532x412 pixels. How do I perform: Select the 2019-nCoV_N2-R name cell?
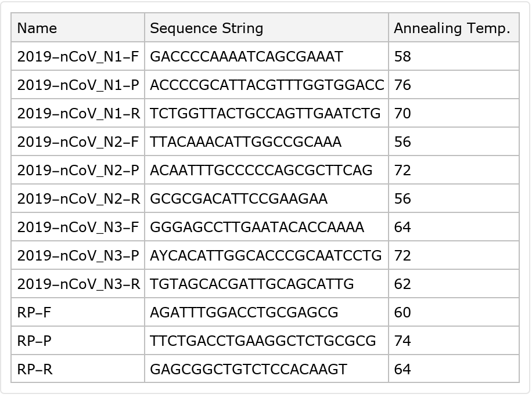pos(78,198)
